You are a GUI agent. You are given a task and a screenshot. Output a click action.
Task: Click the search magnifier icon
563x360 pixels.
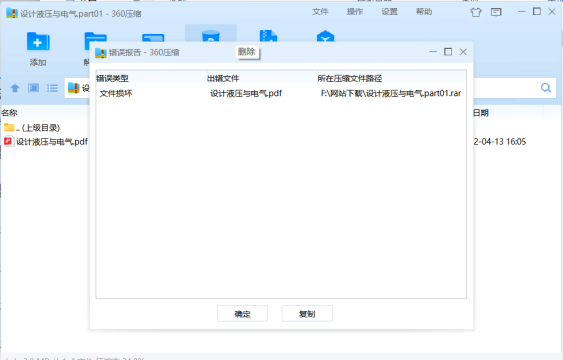(x=546, y=88)
